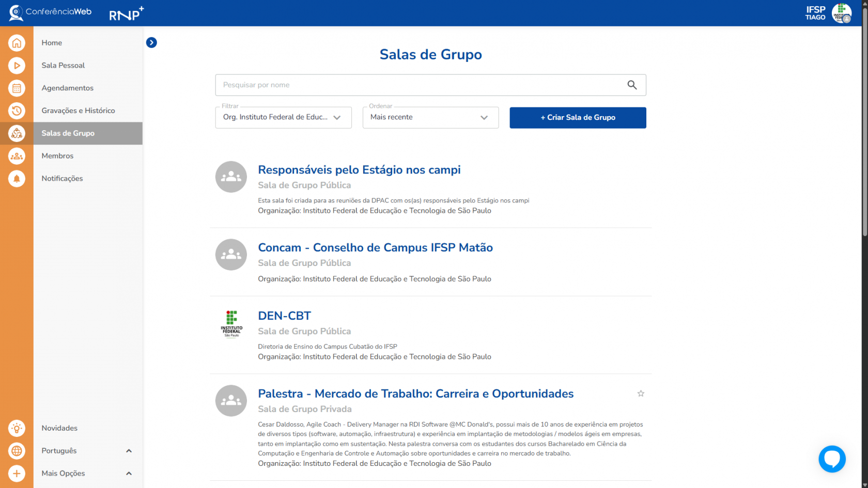Select Salas de Grupo menu item
This screenshot has width=868, height=488.
point(68,133)
